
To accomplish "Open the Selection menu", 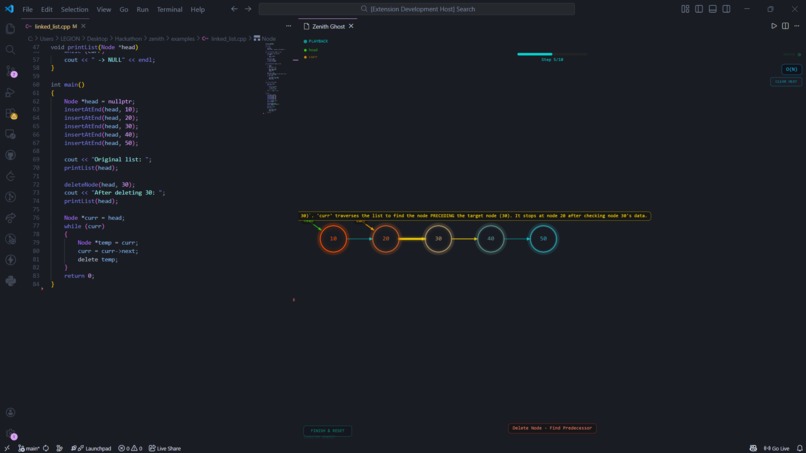I will tap(75, 9).
